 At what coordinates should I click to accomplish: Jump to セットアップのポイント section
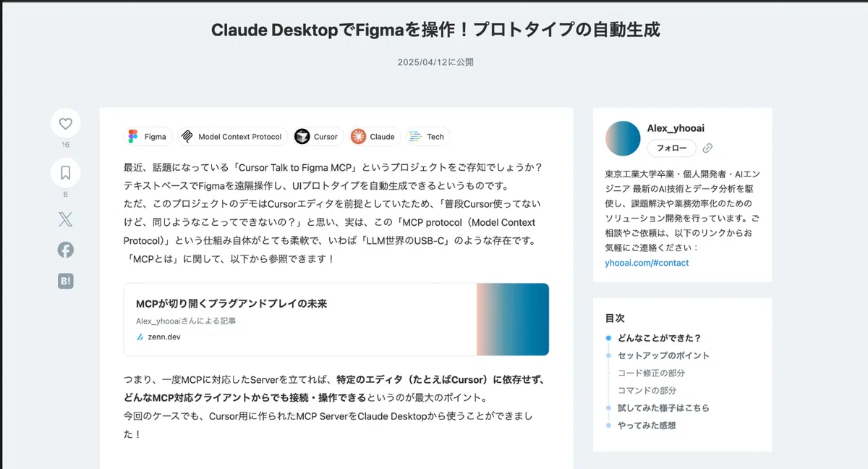(x=663, y=355)
